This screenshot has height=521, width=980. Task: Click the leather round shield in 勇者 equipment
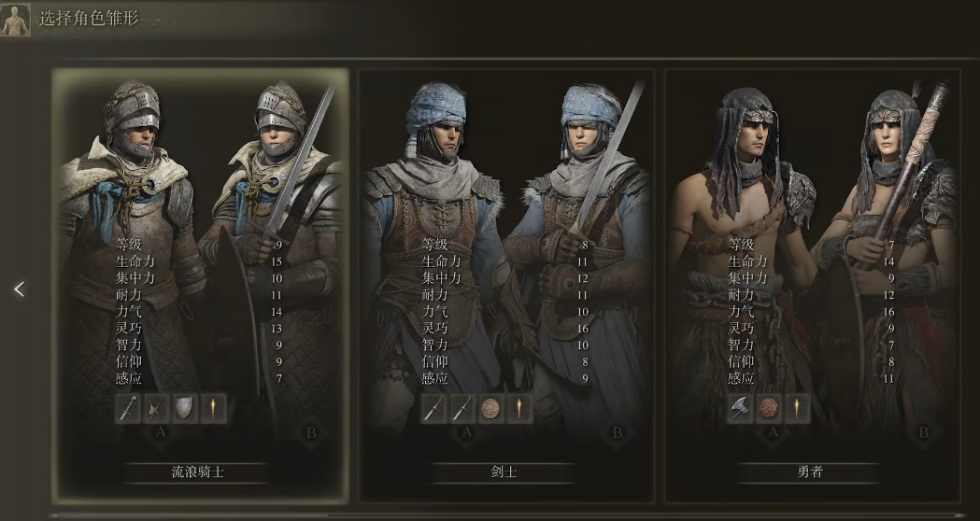click(x=769, y=409)
